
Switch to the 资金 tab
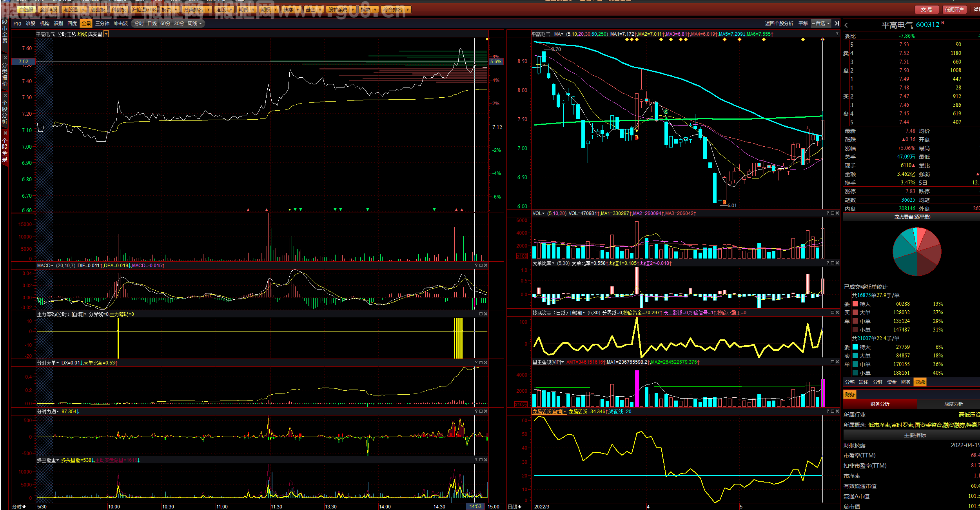tap(892, 382)
